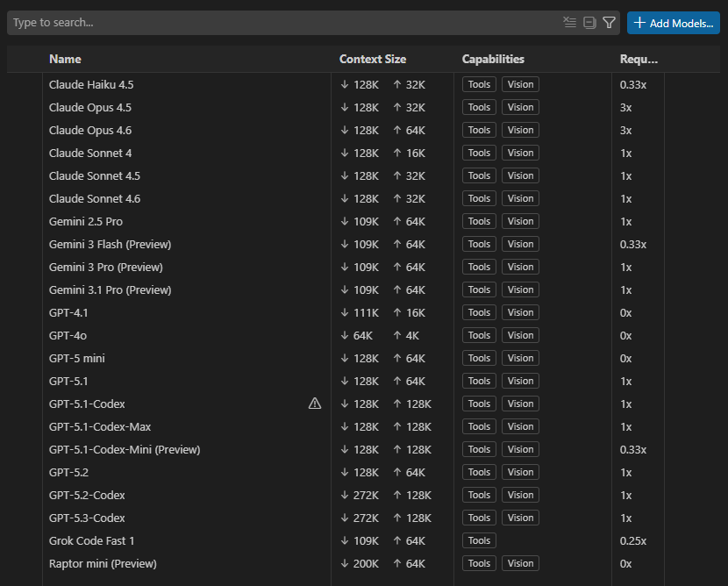This screenshot has height=586, width=728.
Task: Click the Capabilities column header
Action: click(493, 59)
